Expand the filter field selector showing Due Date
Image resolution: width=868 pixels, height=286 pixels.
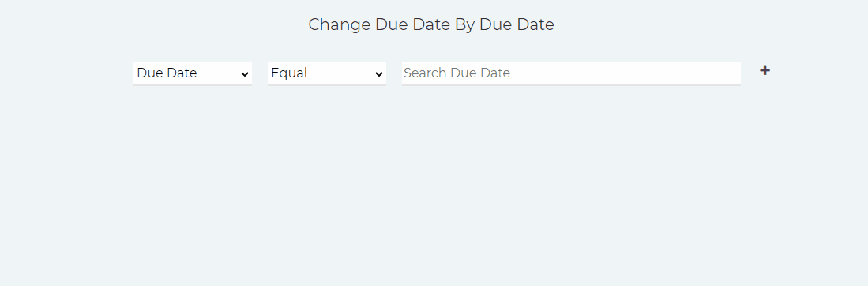point(193,73)
